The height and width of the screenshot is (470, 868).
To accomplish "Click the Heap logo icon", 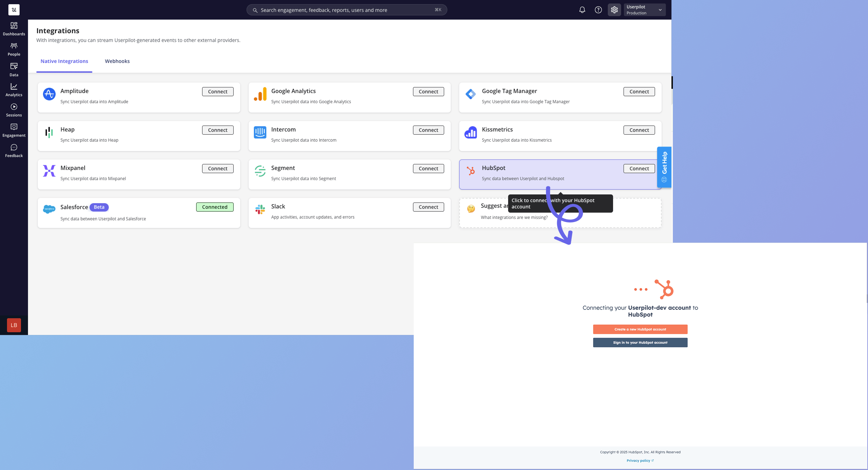I will 49,133.
